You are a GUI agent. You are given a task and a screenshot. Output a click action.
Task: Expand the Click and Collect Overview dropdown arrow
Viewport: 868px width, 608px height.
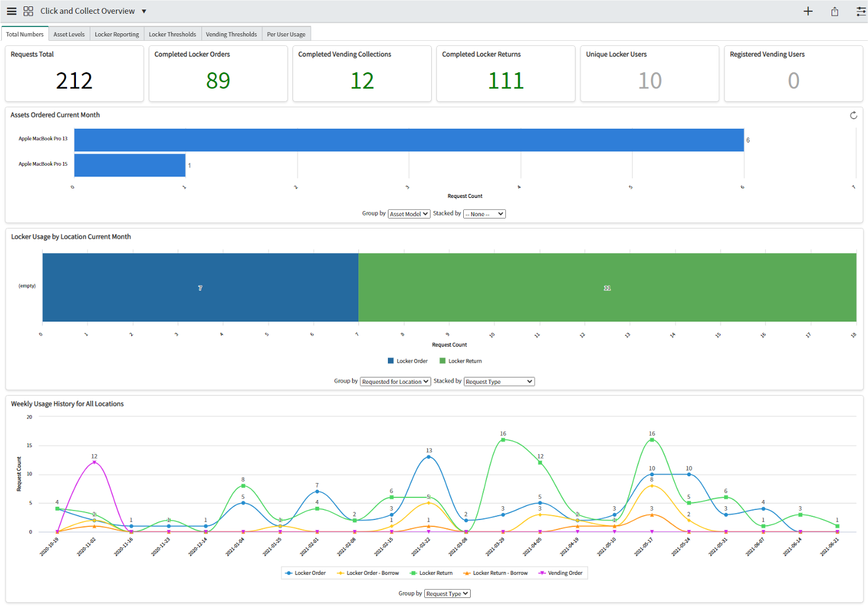click(144, 11)
